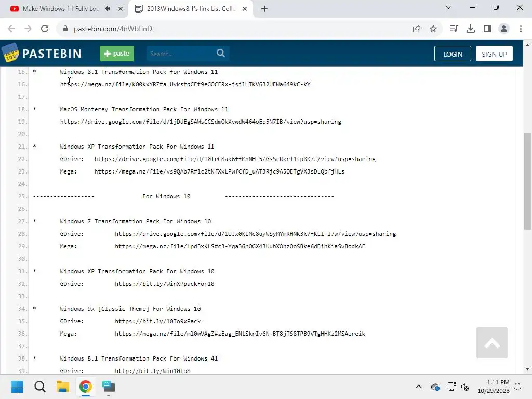Close the 2013Windows8.1 Pastebin tab
The image size is (532, 399).
pos(245,9)
